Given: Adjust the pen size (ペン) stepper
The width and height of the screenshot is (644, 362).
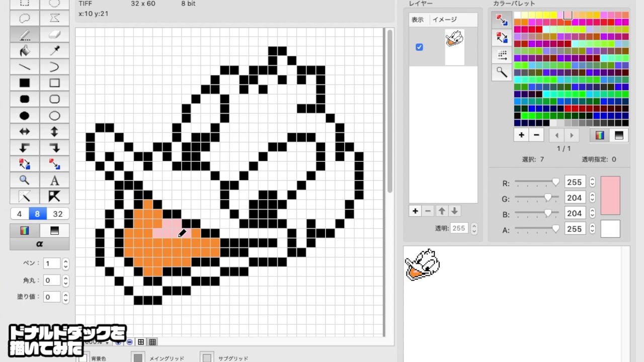Looking at the screenshot, I should (x=65, y=263).
